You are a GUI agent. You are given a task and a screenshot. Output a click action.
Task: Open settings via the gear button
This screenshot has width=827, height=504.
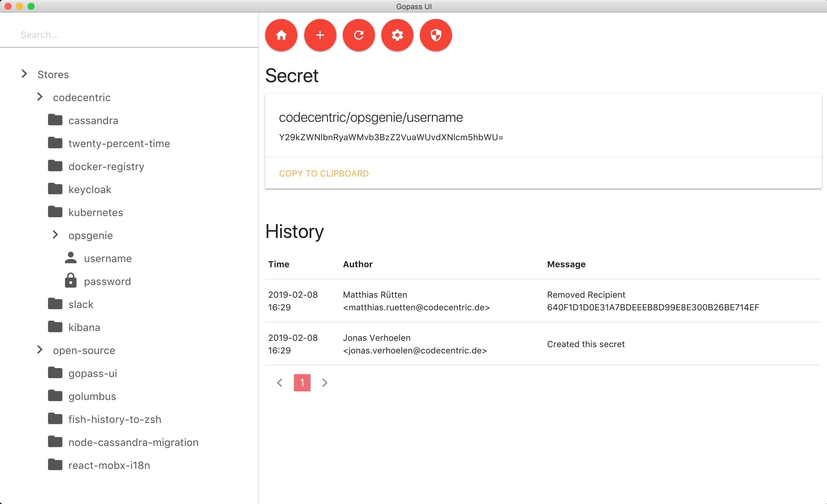pos(397,35)
